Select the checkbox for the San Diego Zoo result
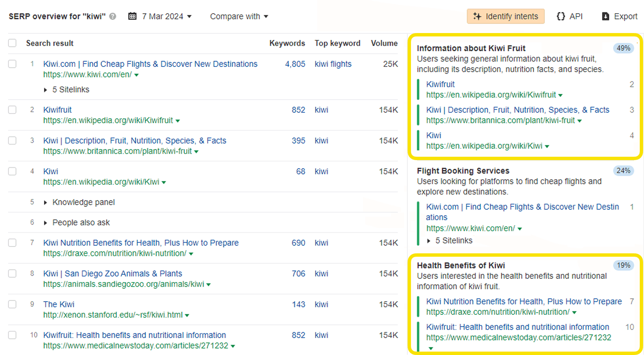Image resolution: width=644 pixels, height=355 pixels. pos(12,273)
